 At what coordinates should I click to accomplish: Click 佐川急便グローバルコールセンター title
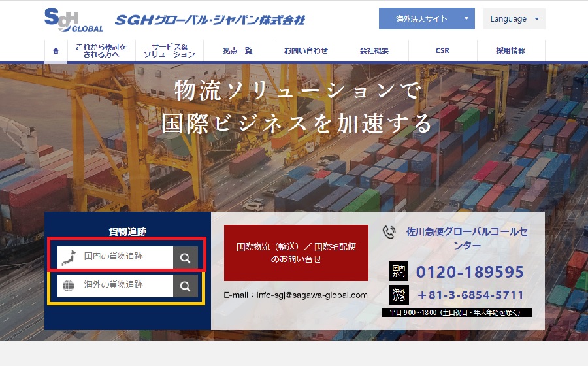pos(467,239)
